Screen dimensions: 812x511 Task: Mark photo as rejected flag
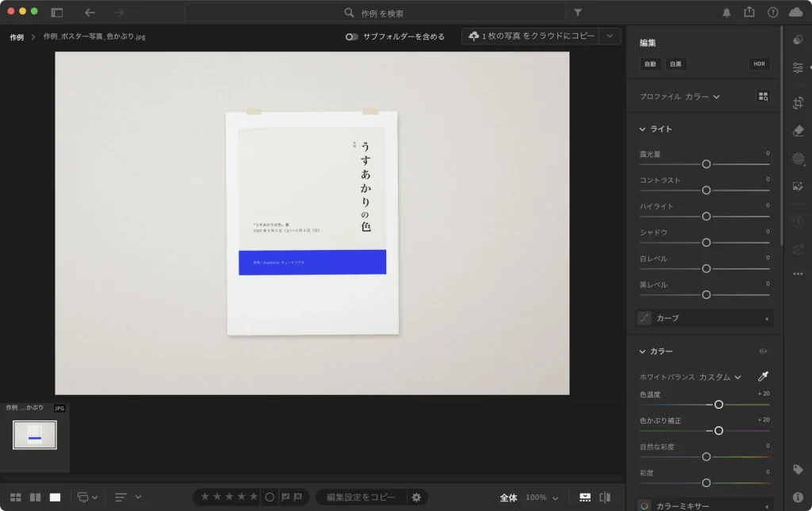coord(298,497)
